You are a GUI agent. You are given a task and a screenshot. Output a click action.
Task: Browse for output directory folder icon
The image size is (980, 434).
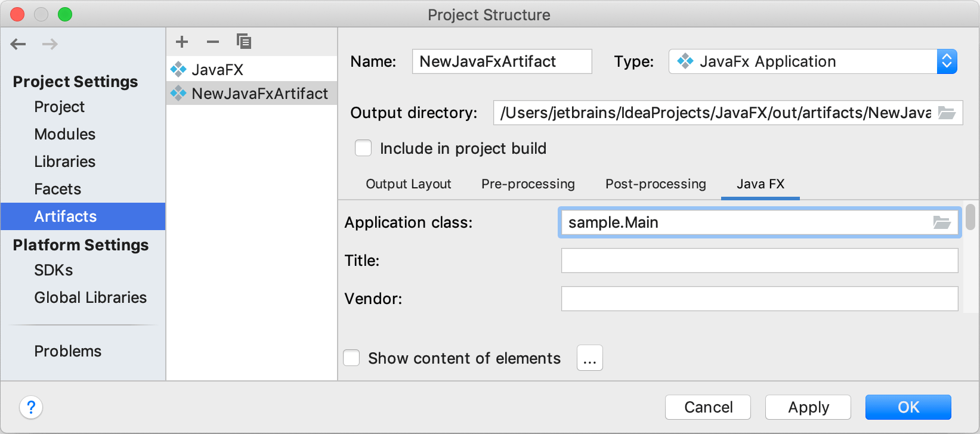[947, 113]
